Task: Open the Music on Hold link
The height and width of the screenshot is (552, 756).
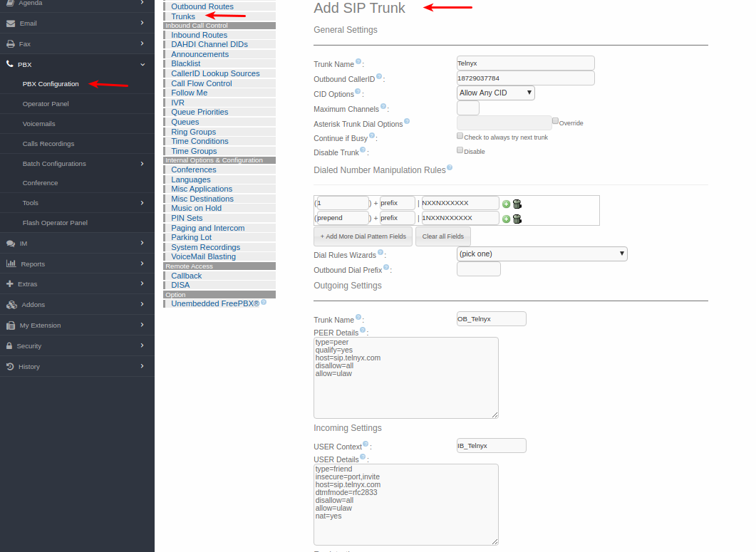Action: pyautogui.click(x=196, y=208)
